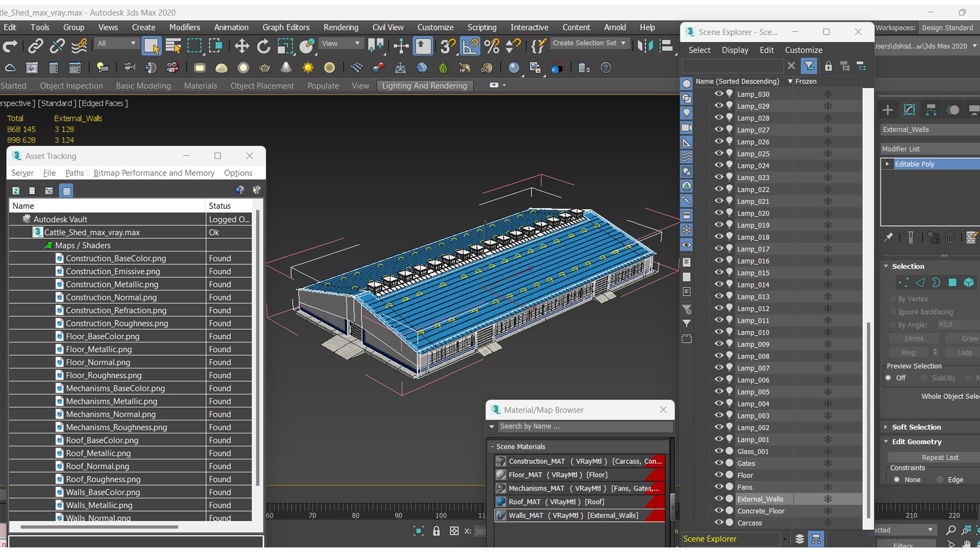The width and height of the screenshot is (980, 551).
Task: Click the Link objects chain icon
Action: [35, 46]
